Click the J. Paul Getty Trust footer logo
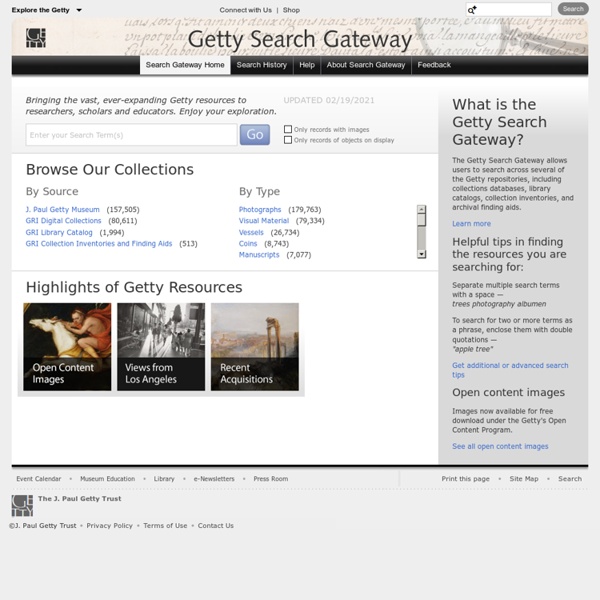600x600 pixels. tap(22, 505)
